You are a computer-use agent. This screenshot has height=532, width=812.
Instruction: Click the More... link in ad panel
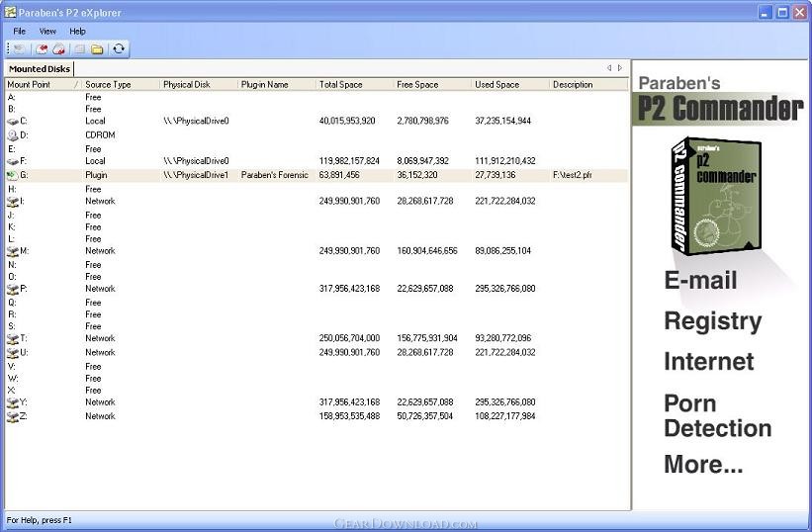pos(703,464)
